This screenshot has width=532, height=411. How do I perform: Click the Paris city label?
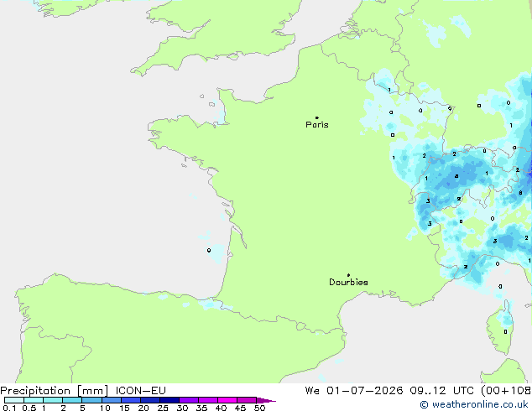[317, 125]
